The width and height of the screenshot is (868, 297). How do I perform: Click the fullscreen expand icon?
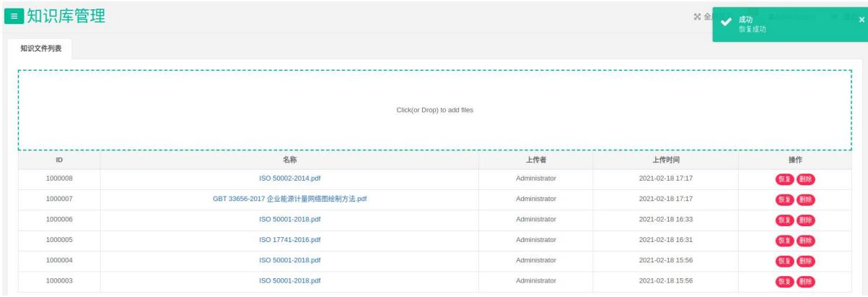coord(697,17)
